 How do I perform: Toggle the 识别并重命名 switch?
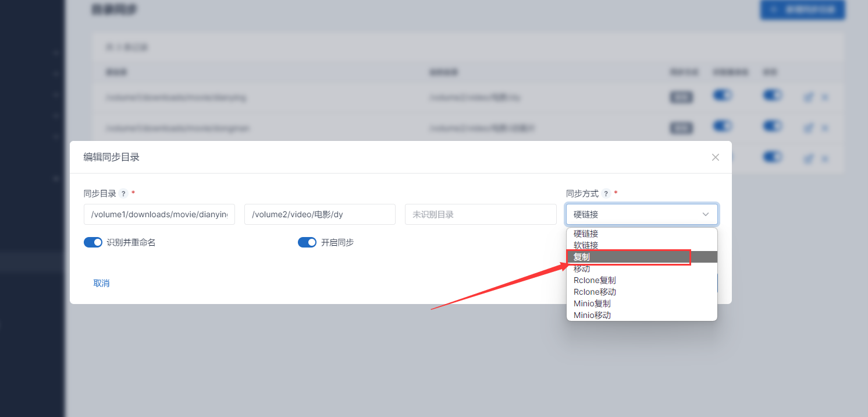tap(93, 242)
